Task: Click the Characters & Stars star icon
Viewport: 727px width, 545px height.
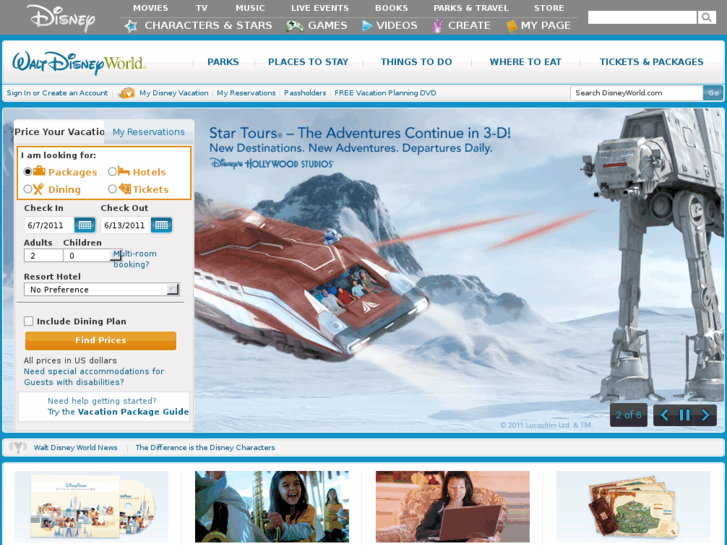Action: [131, 26]
